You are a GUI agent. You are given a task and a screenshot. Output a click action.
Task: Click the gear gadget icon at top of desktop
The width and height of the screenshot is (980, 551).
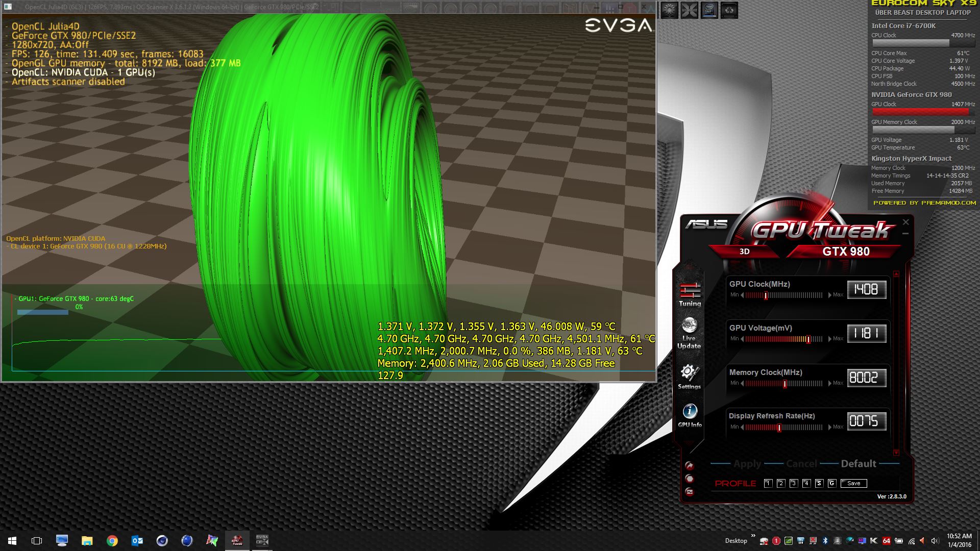click(669, 10)
